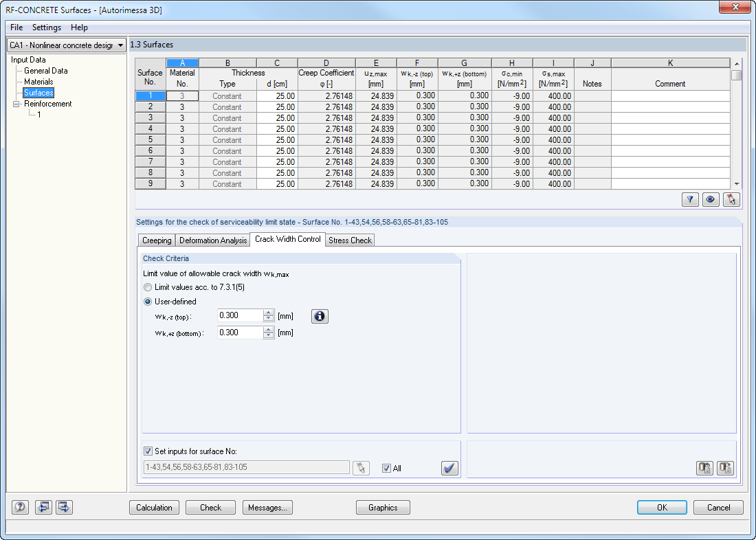Toggle the view mode eye icon

coord(710,200)
